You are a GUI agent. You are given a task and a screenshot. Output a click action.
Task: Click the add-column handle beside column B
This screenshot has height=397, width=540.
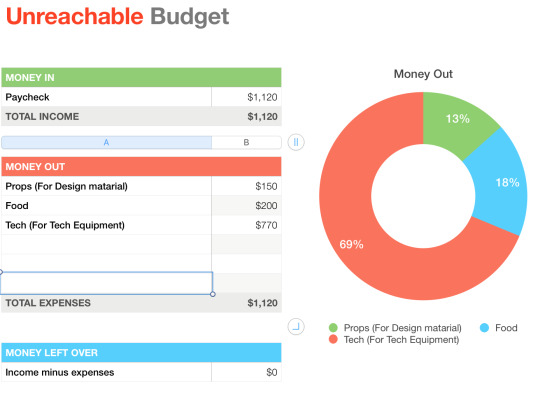[296, 142]
